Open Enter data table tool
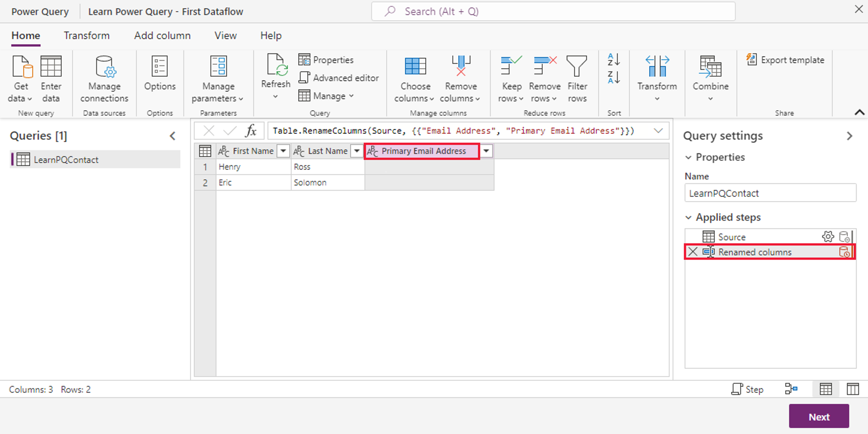868x434 pixels. point(51,67)
